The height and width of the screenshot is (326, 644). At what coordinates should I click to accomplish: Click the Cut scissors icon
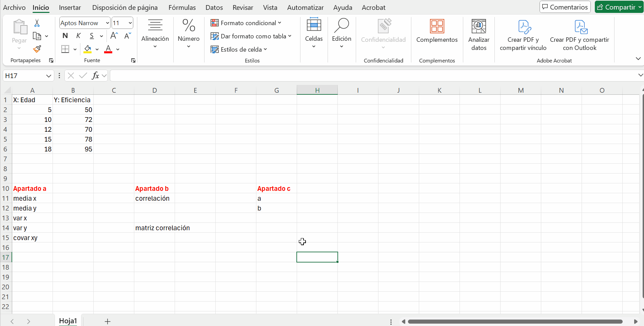[x=37, y=23]
